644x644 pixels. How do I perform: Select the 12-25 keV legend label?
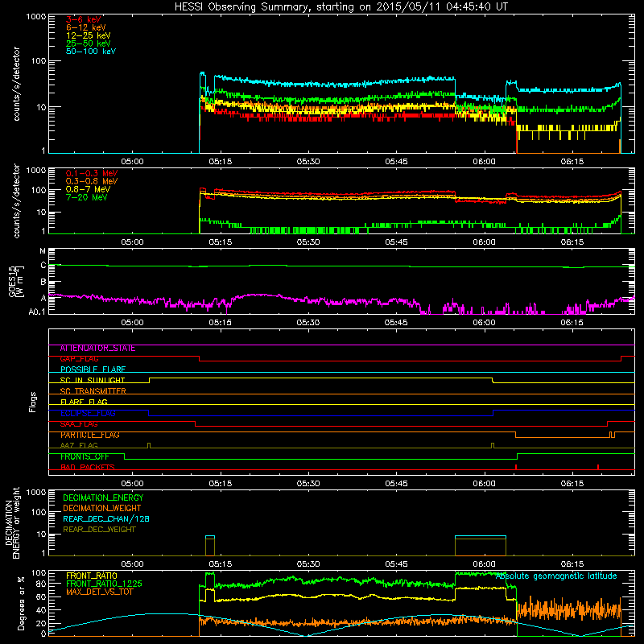tap(89, 35)
